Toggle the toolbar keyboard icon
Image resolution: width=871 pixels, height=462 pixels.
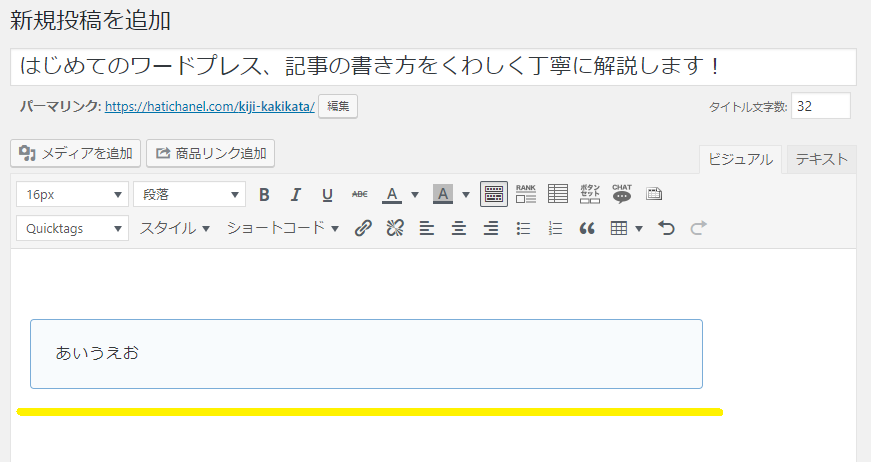coord(494,194)
